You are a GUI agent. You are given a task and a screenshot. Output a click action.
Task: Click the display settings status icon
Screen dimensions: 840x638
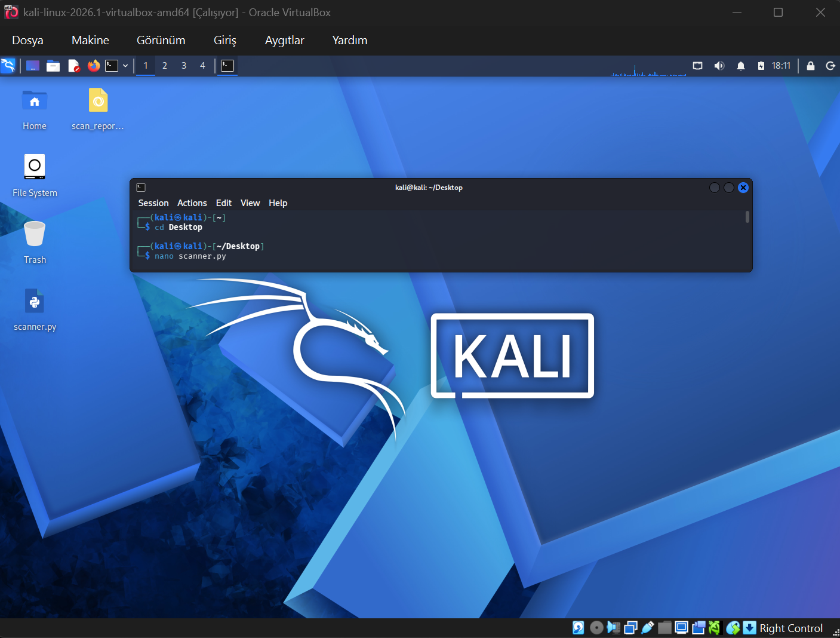682,628
